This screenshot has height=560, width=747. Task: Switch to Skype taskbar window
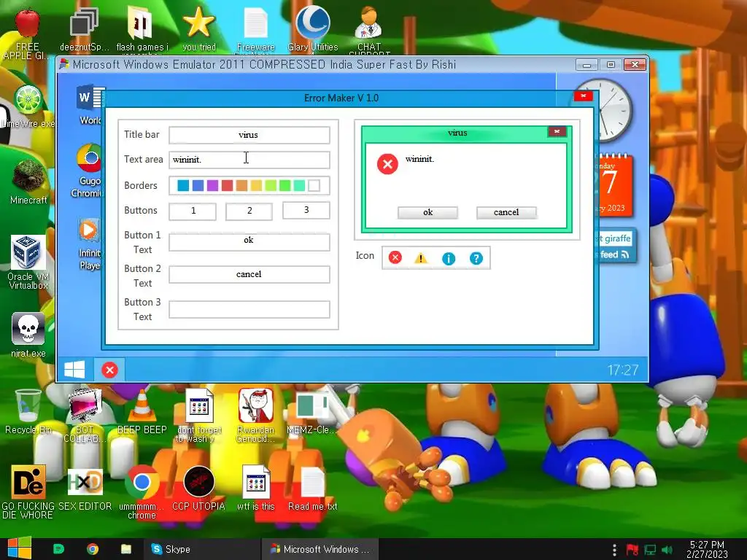[x=203, y=549]
